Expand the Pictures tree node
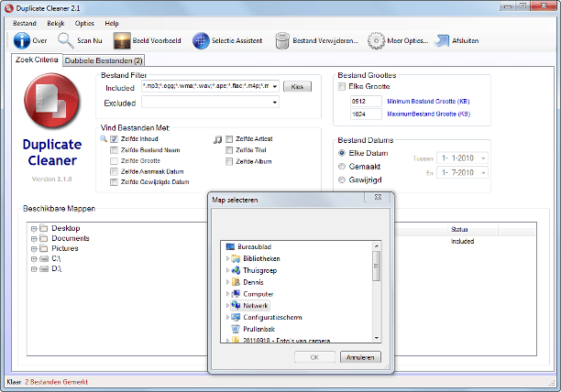Image resolution: width=561 pixels, height=392 pixels. click(x=34, y=249)
